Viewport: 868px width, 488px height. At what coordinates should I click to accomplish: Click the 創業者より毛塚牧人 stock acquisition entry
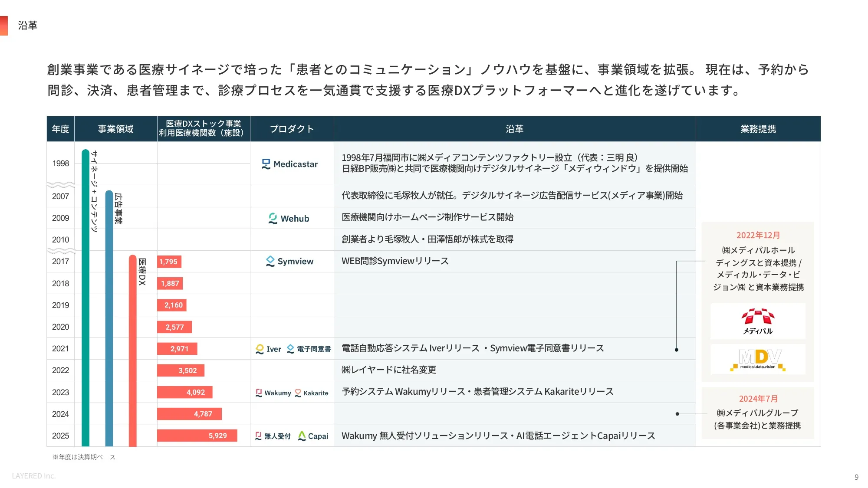(x=427, y=239)
